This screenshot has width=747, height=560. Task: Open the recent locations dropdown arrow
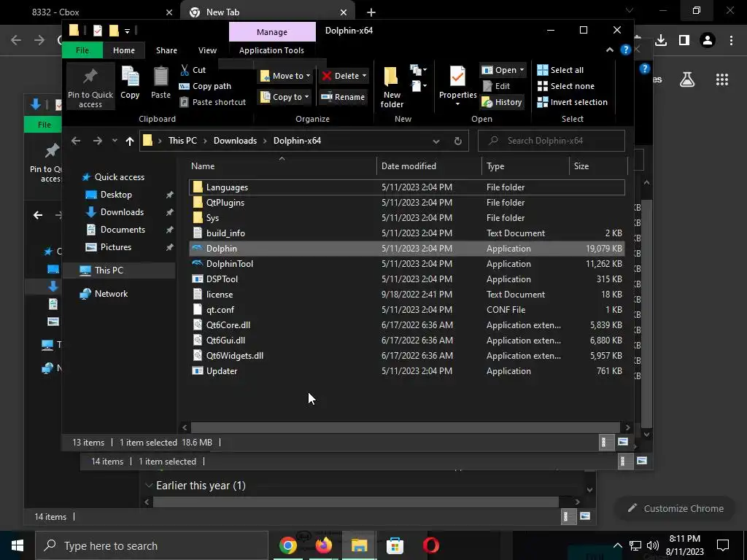tap(115, 141)
